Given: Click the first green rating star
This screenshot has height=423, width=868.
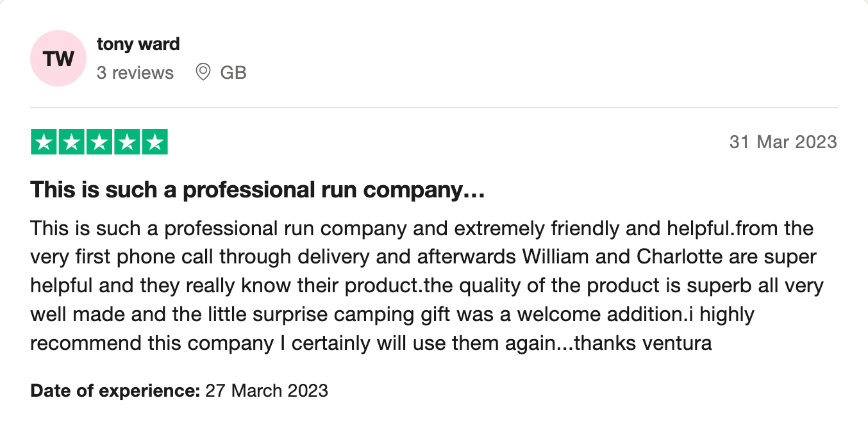Looking at the screenshot, I should point(44,142).
